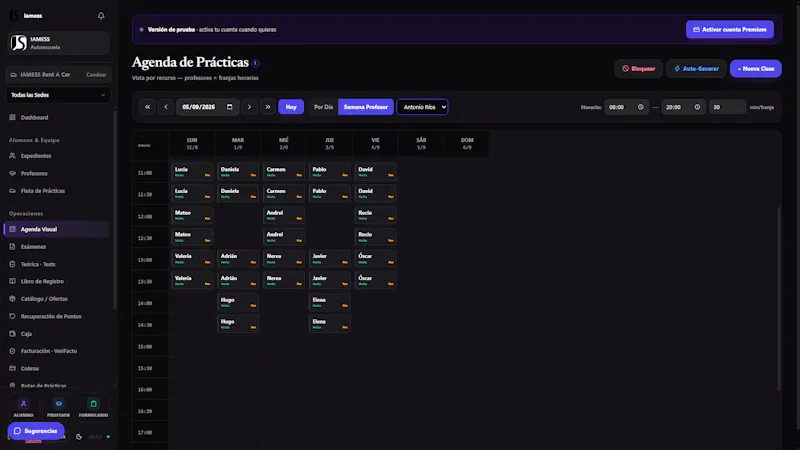
Task: Click Activar cuenta Premium
Action: click(730, 30)
